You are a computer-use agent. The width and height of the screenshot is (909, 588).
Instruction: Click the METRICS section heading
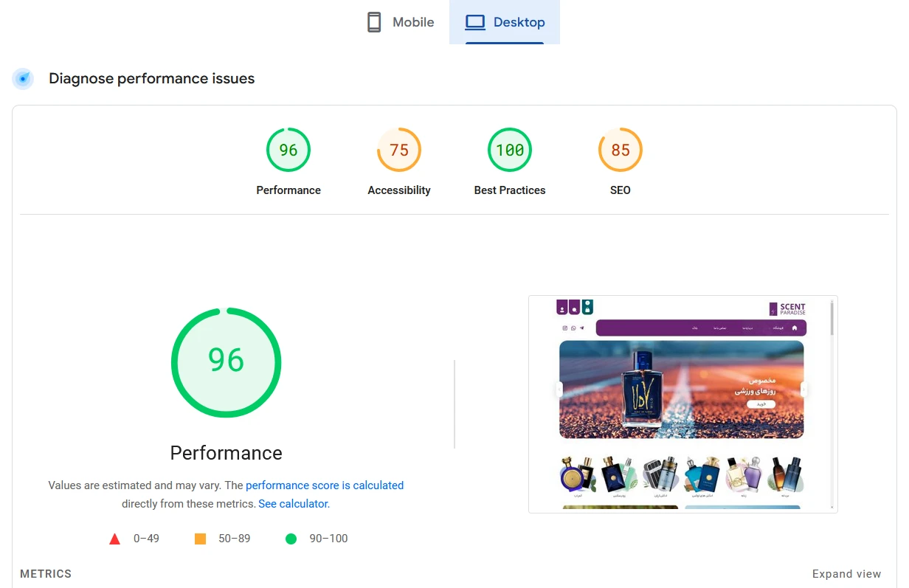coord(46,574)
